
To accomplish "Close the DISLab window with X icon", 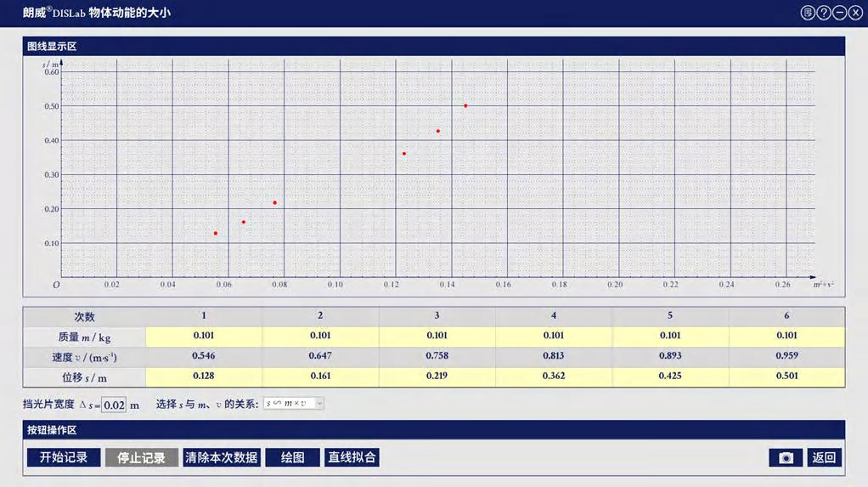I will 855,13.
